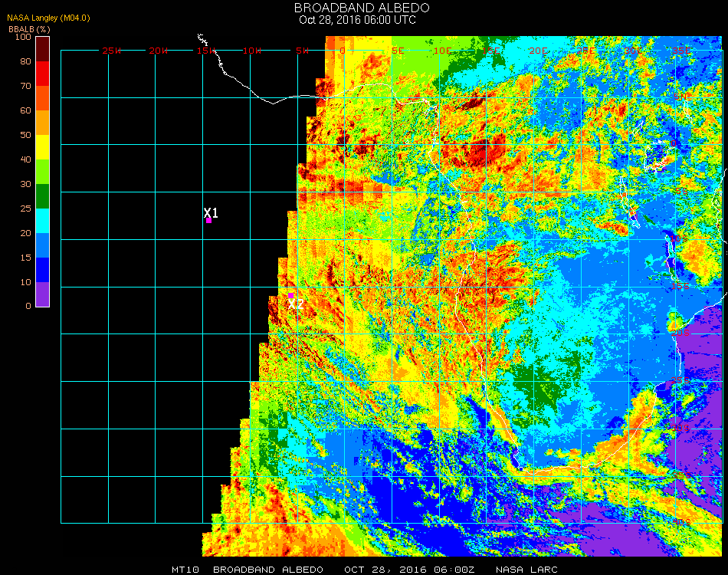Pick the maroon 80–100% legend swatch
The height and width of the screenshot is (575, 728).
coord(43,48)
